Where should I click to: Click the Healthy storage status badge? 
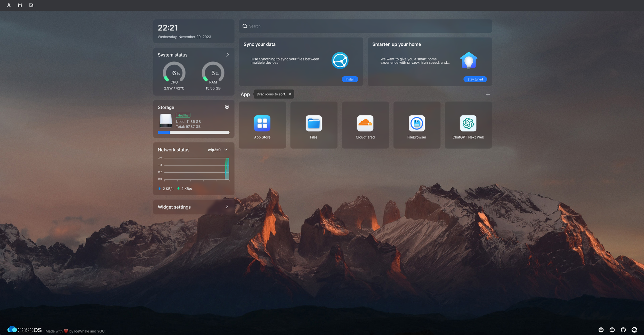pos(183,115)
